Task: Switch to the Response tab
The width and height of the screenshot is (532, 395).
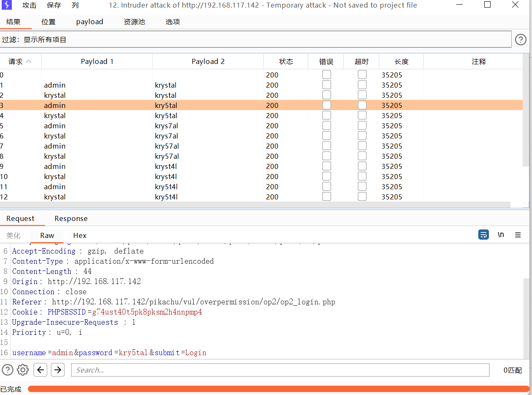Action: tap(71, 218)
